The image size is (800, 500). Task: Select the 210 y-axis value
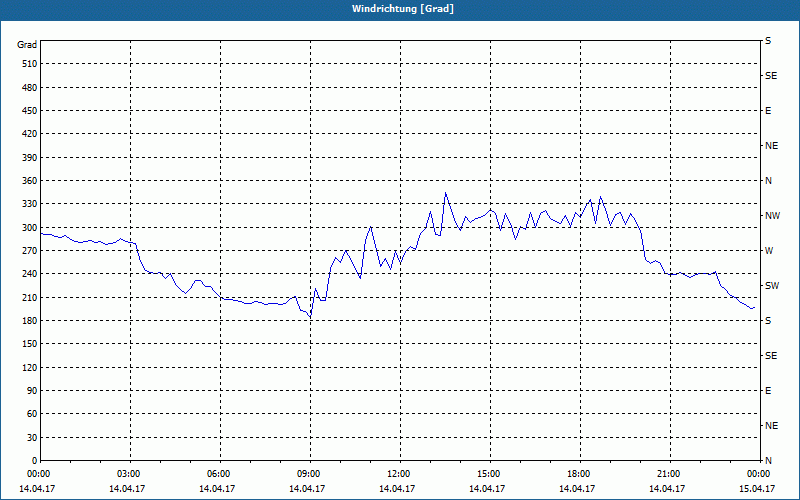30,297
